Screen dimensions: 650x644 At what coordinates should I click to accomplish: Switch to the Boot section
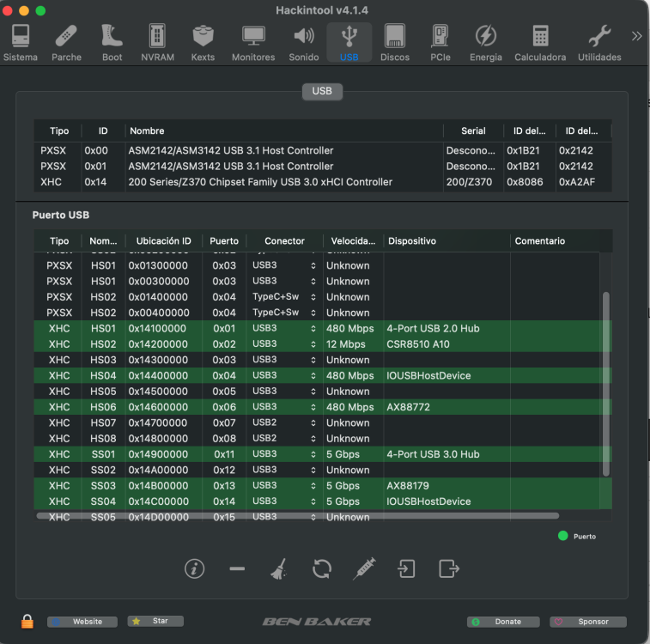pyautogui.click(x=112, y=43)
